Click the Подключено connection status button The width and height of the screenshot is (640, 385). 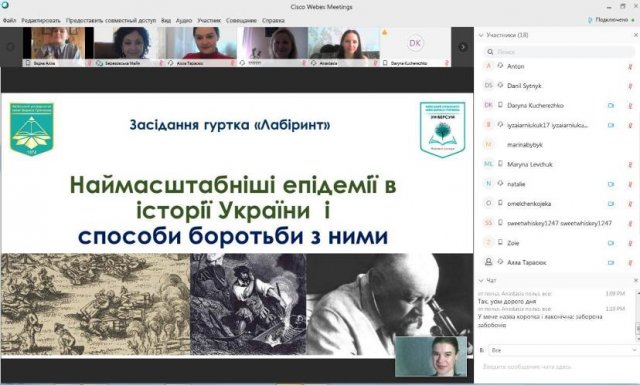[x=611, y=20]
